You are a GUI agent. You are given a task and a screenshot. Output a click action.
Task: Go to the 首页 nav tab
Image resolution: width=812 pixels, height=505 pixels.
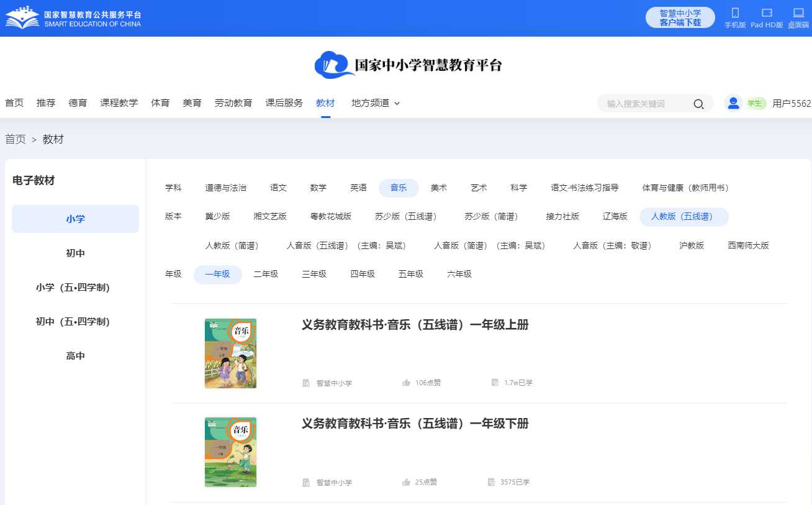[x=14, y=103]
